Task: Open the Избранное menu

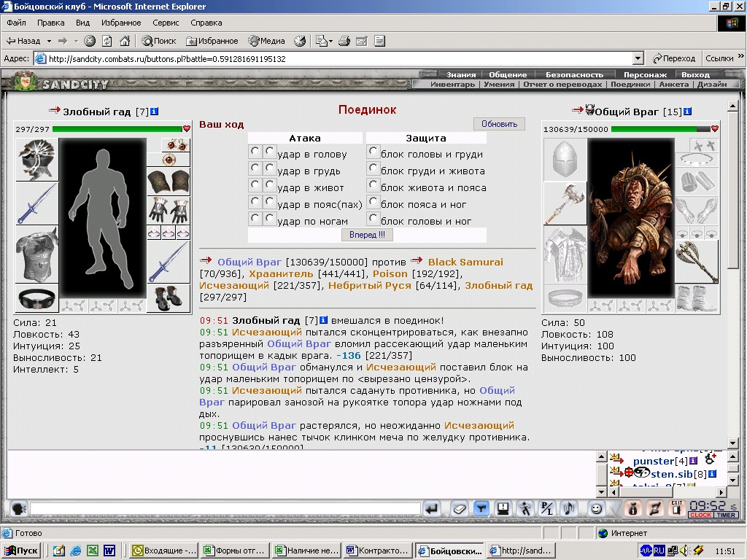Action: tap(121, 23)
